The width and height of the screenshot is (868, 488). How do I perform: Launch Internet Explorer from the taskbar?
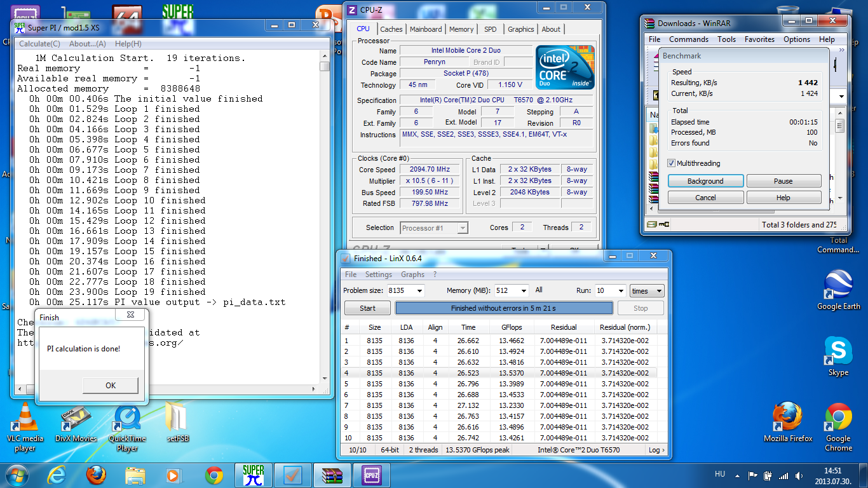(58, 475)
